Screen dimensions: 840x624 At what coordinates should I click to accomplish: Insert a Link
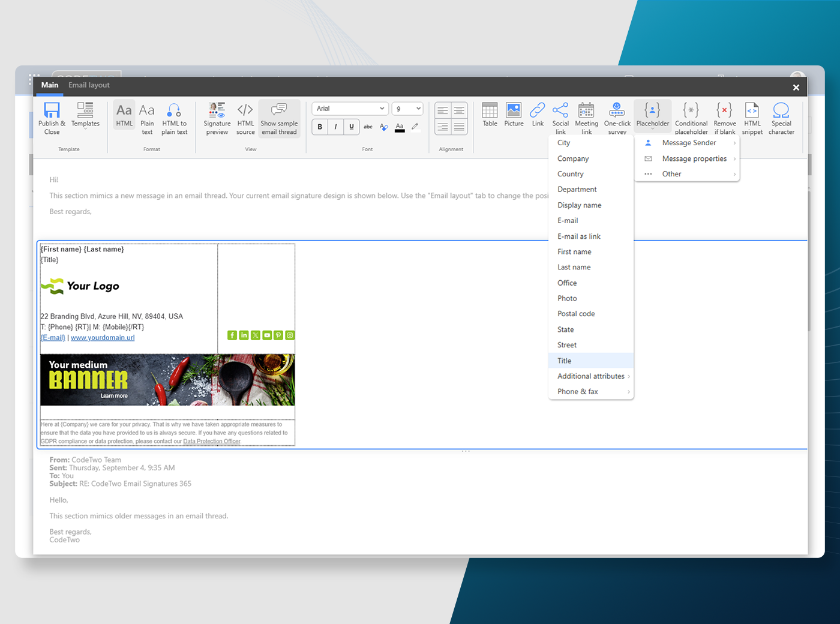[538, 115]
